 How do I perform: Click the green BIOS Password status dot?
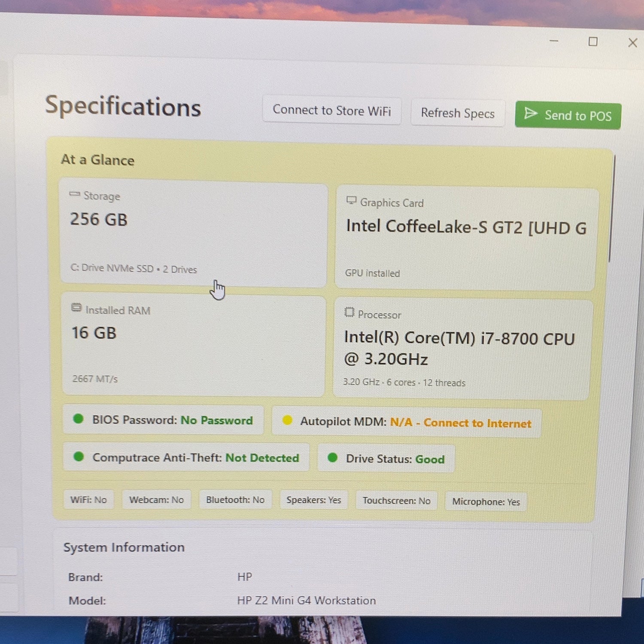point(78,418)
